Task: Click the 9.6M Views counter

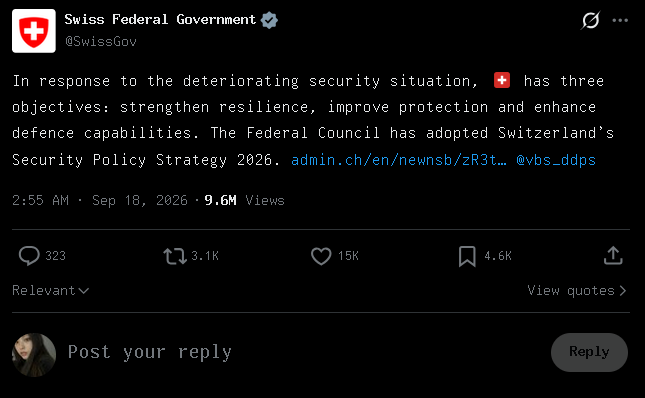Action: (244, 200)
